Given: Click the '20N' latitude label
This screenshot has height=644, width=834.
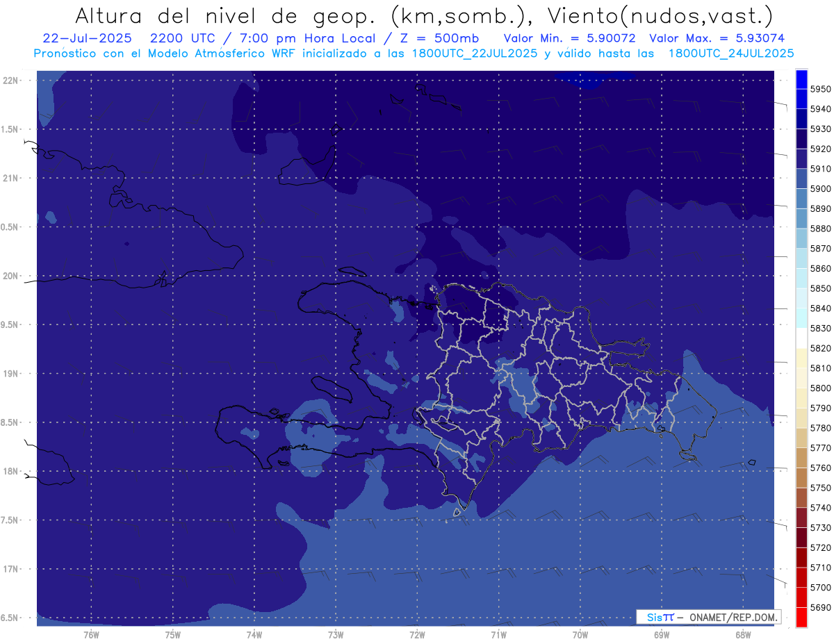Looking at the screenshot, I should (x=10, y=276).
